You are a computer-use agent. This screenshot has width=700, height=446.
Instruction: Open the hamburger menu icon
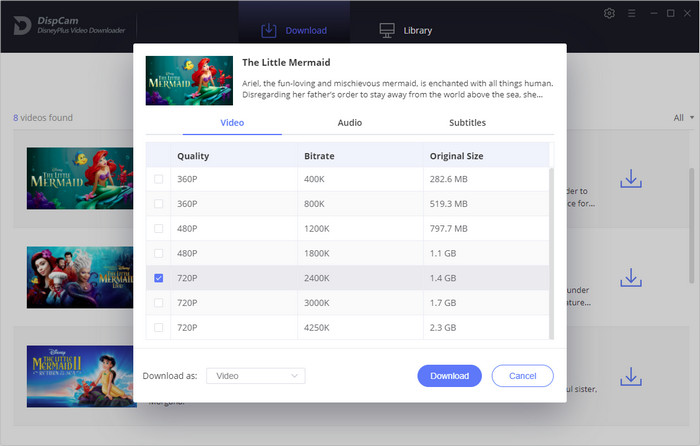(631, 13)
